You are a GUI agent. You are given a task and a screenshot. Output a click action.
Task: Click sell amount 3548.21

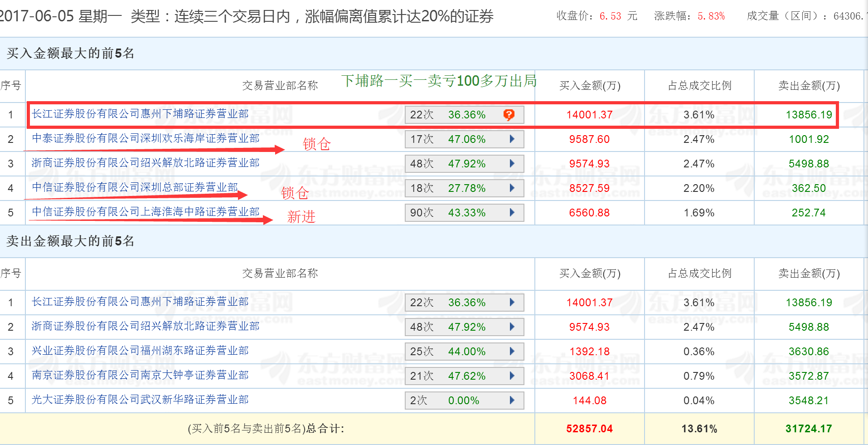[x=809, y=401]
